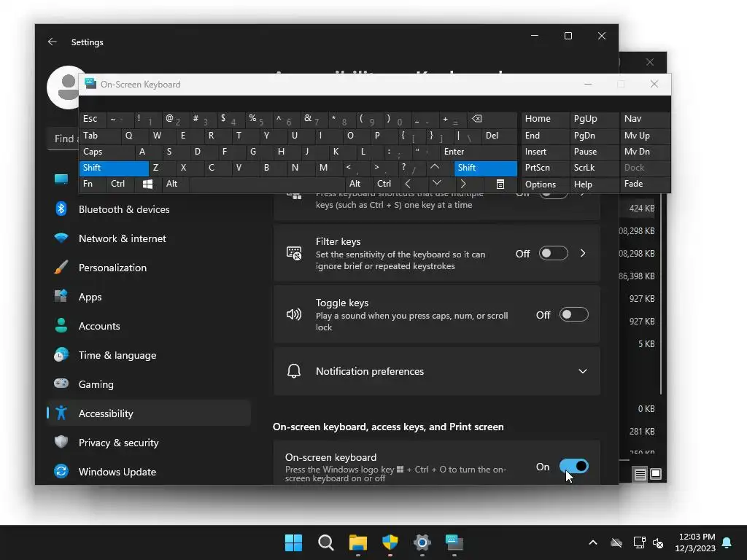Tap the Insert key on On-Screen Keyboard

click(545, 152)
